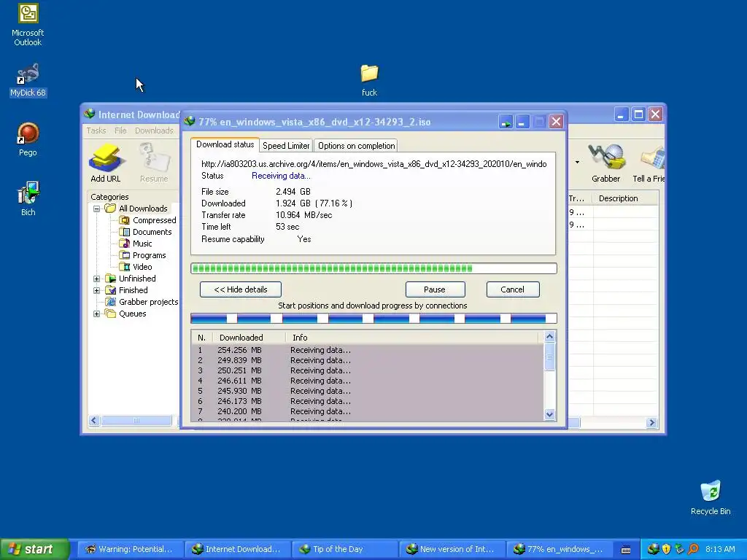Collapse the All Downloads tree node
Viewport: 747px width, 560px height.
(97, 209)
